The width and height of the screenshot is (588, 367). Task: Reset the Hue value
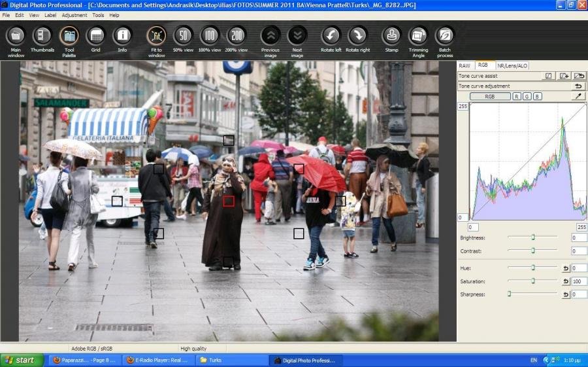[x=566, y=268]
